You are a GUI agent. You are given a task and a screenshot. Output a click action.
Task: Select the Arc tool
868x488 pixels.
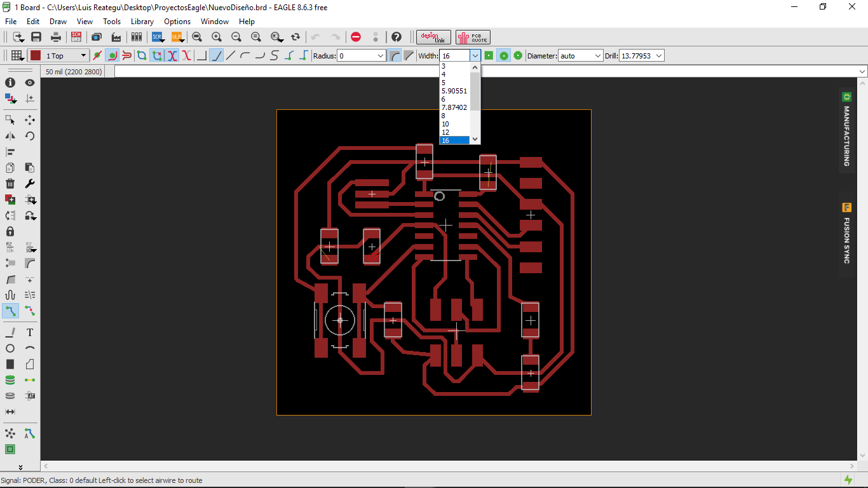point(30,348)
